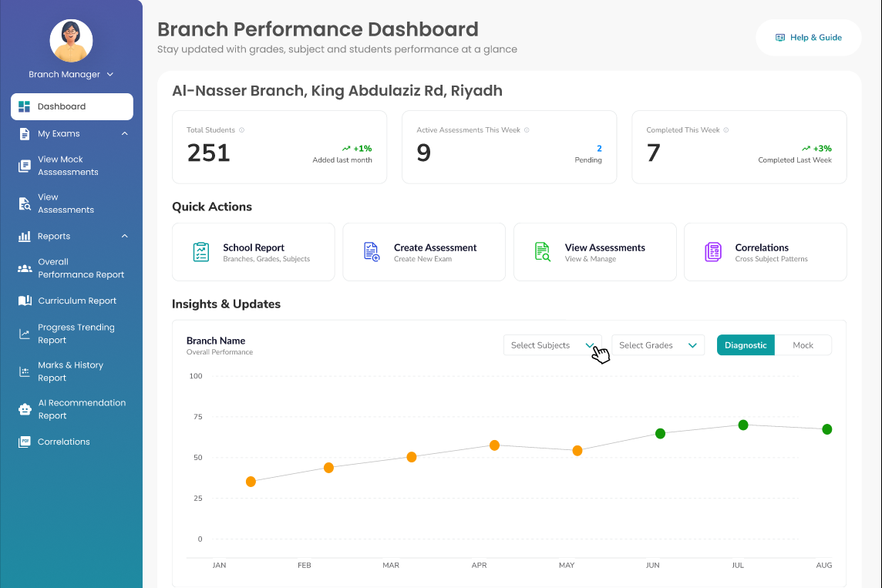Image resolution: width=882 pixels, height=588 pixels.
Task: Switch chart to Mock assessments
Action: (x=803, y=345)
